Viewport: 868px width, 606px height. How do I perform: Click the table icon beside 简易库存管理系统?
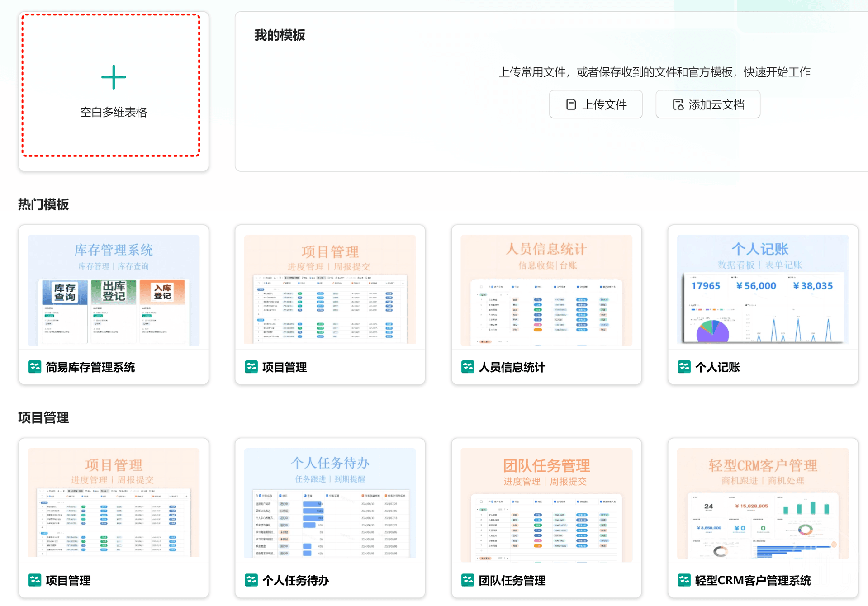pos(35,367)
